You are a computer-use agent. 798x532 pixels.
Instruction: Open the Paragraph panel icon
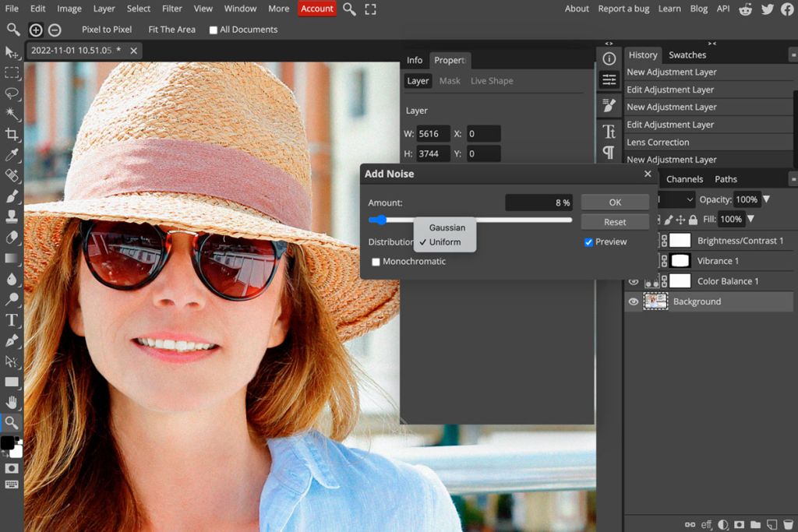[609, 153]
